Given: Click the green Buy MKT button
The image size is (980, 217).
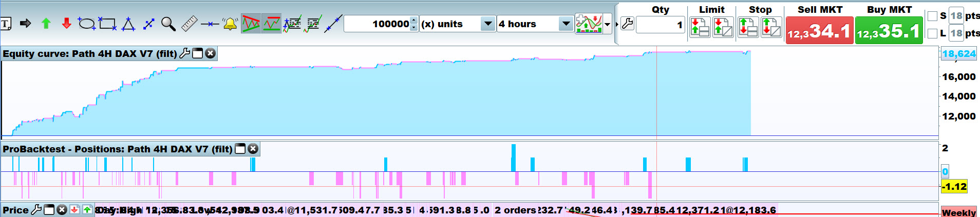Looking at the screenshot, I should click(x=889, y=30).
